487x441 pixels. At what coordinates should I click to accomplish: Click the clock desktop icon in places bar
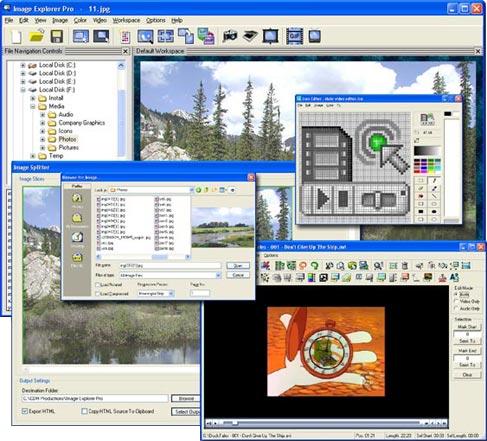pyautogui.click(x=77, y=237)
